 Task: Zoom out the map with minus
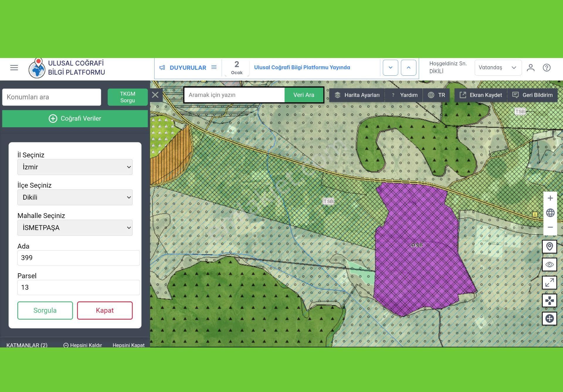coord(550,227)
